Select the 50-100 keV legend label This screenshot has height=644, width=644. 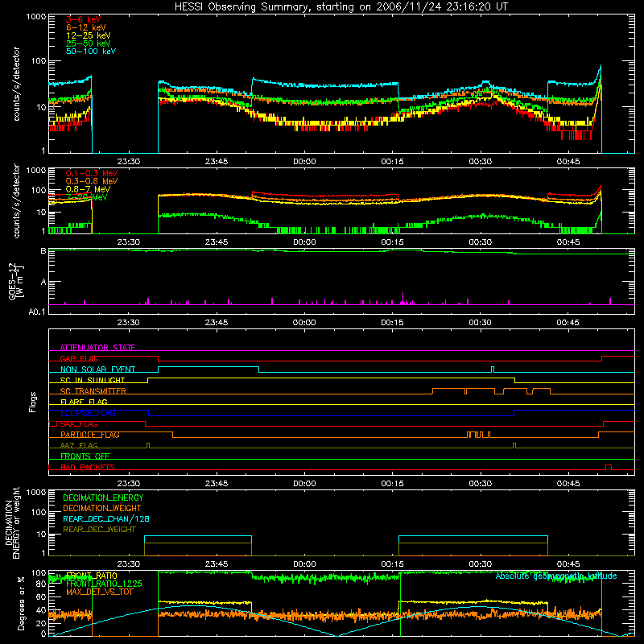91,52
